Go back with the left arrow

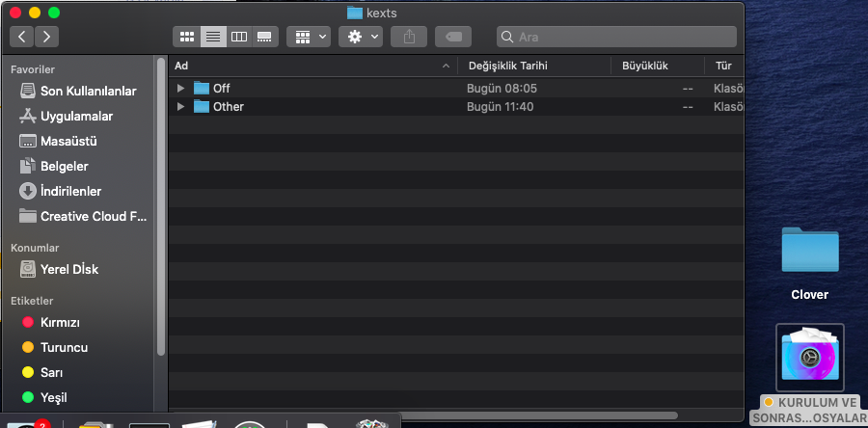pyautogui.click(x=22, y=37)
